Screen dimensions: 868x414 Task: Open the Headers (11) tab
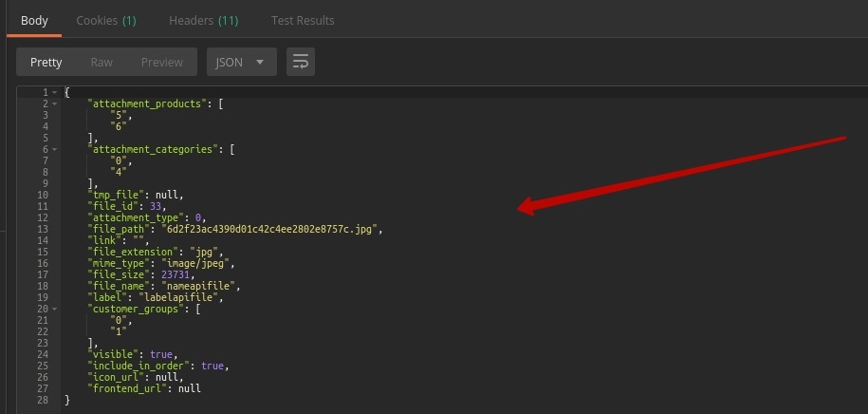(203, 20)
